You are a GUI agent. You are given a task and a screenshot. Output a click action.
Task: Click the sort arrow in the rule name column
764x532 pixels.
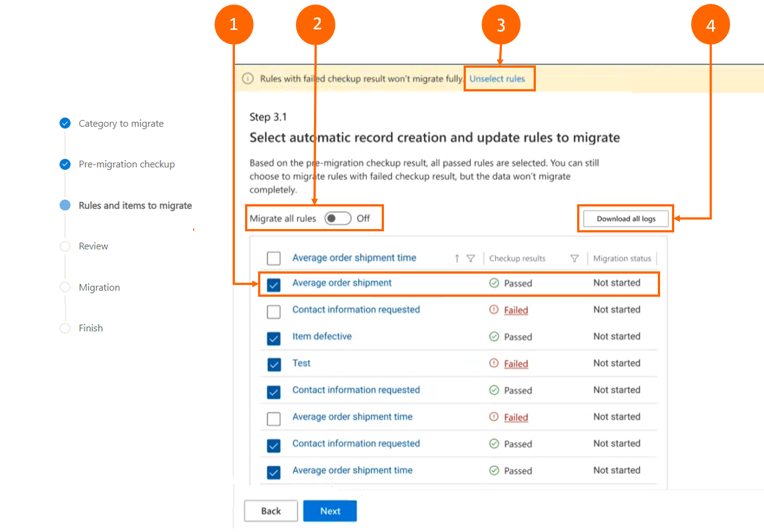click(457, 258)
